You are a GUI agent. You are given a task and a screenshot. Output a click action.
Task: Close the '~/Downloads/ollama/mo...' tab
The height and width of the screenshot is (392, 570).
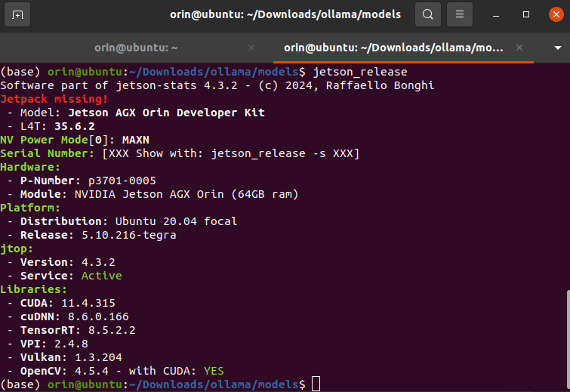pos(519,48)
